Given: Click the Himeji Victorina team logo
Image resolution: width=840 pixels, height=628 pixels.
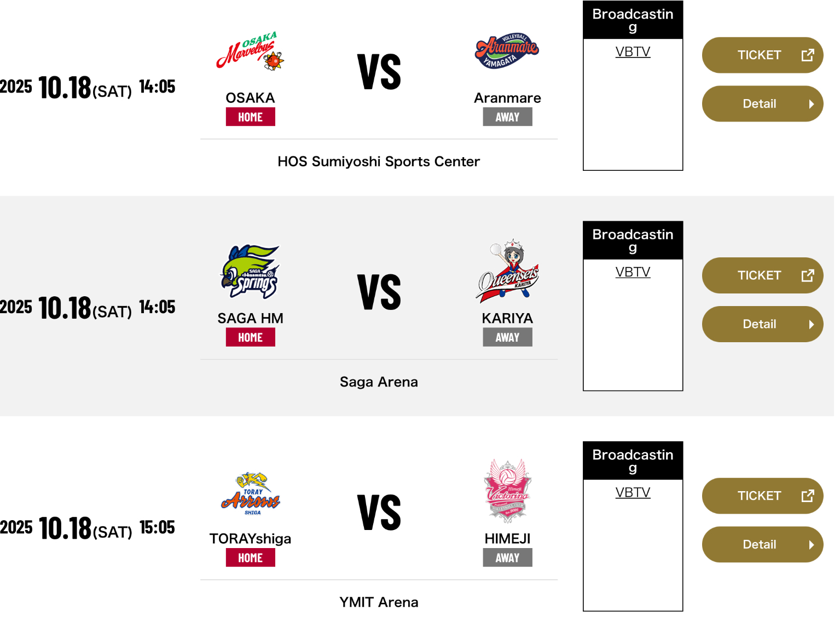Looking at the screenshot, I should [507, 492].
